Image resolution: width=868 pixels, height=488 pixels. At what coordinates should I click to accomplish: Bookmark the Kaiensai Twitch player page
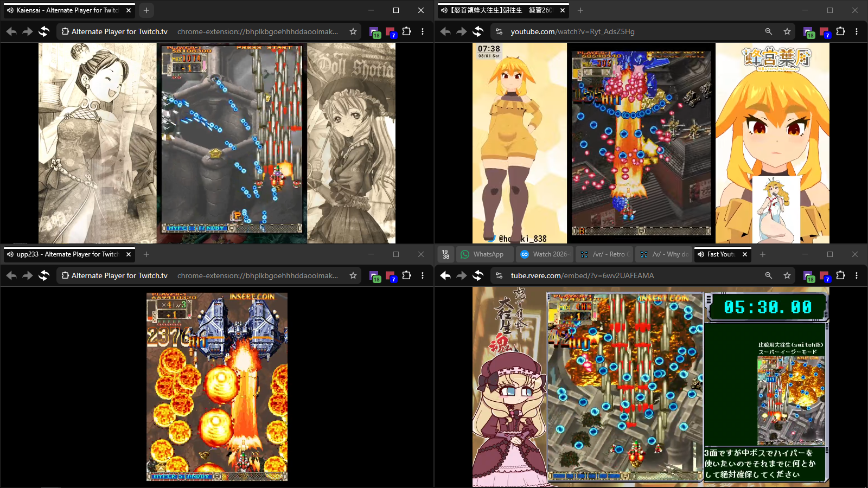(x=353, y=31)
